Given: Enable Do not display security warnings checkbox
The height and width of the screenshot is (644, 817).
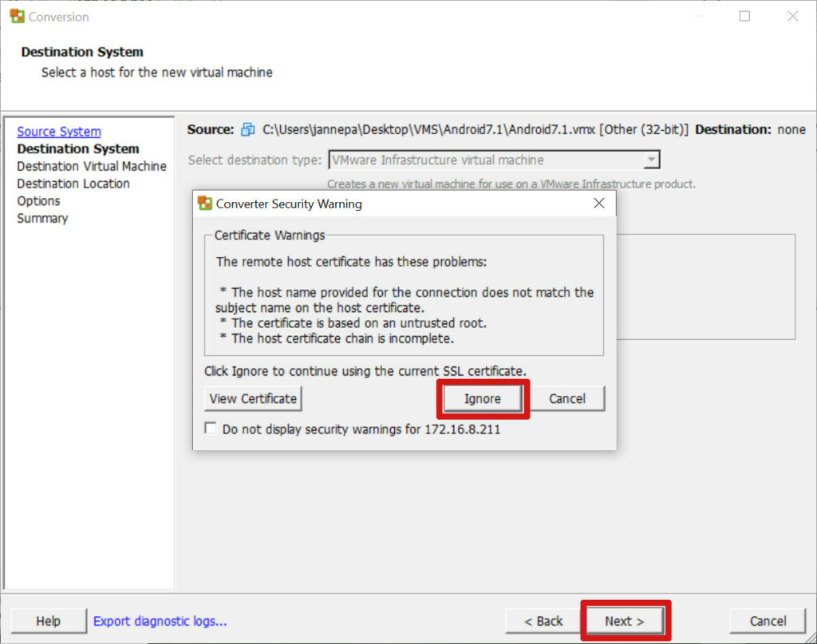Looking at the screenshot, I should pyautogui.click(x=211, y=429).
